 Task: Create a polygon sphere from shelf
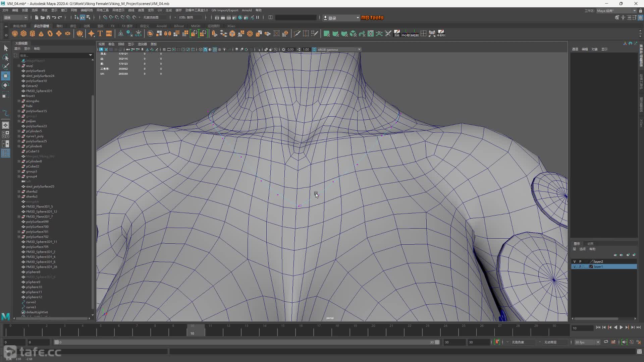[15, 34]
